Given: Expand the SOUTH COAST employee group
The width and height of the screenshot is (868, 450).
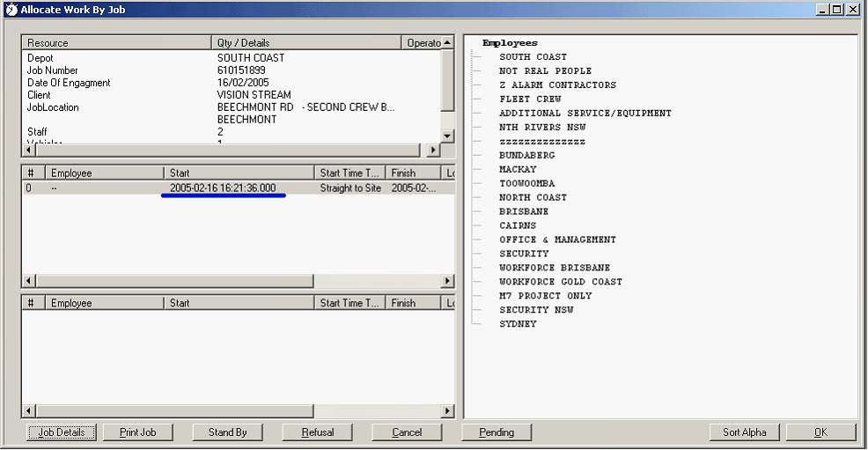Looking at the screenshot, I should click(x=533, y=57).
